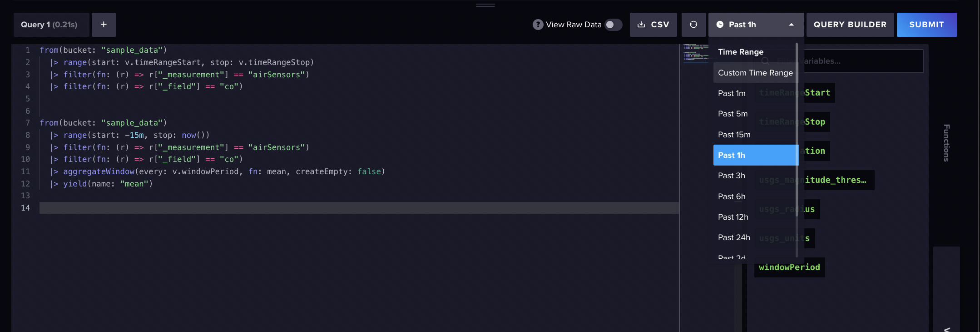Click the scrollbar in the time range menu
The width and height of the screenshot is (980, 332).
tap(796, 150)
